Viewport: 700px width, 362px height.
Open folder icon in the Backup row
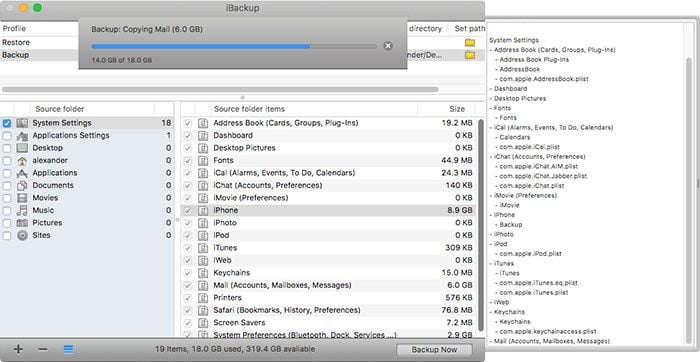click(470, 55)
